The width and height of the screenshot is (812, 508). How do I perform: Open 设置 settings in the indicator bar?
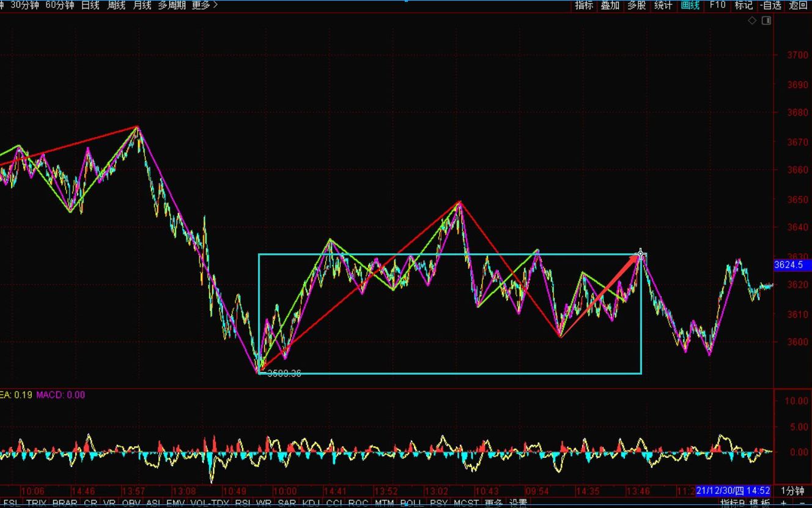point(519,503)
